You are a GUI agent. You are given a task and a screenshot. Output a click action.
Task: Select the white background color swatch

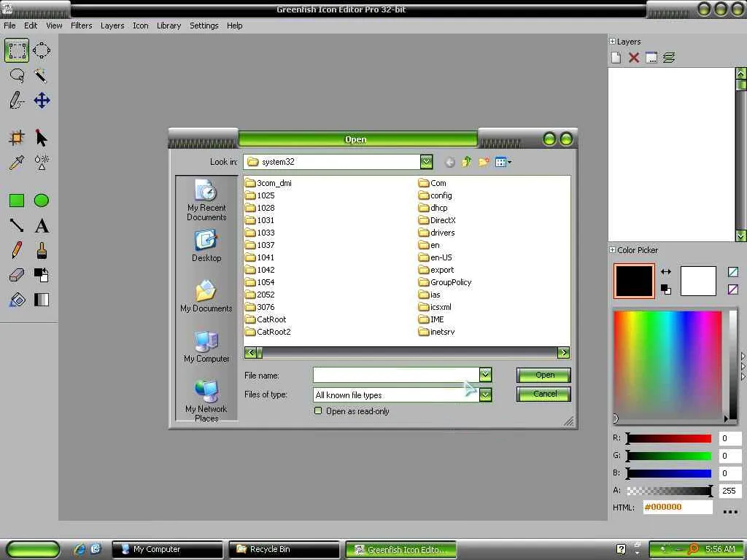(x=698, y=281)
